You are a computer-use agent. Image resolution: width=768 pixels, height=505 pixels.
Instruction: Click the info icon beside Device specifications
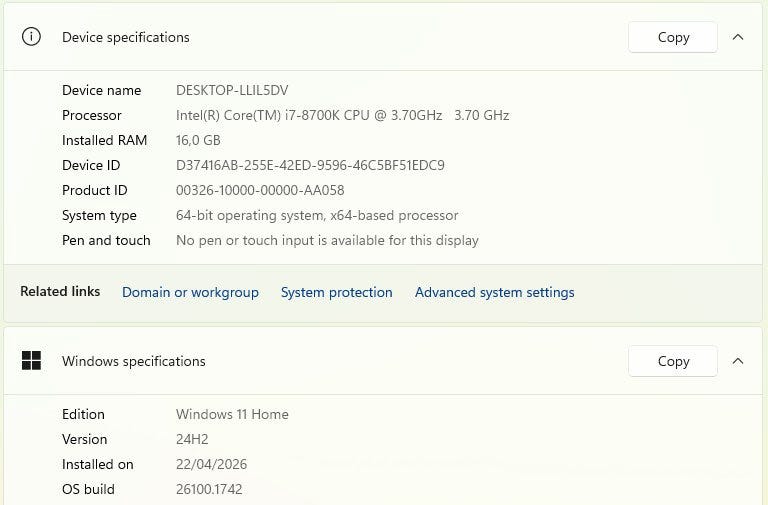(32, 37)
